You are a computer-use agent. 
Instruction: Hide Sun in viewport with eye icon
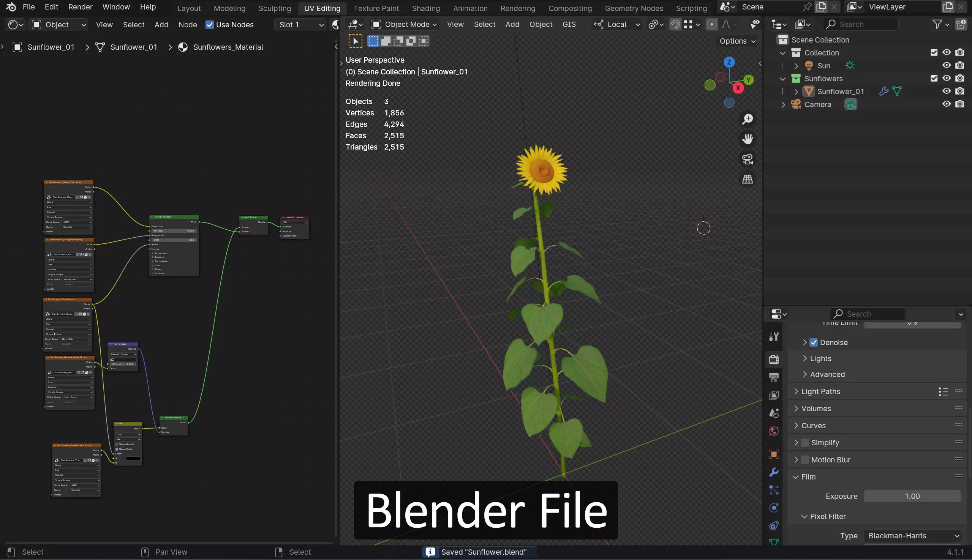point(947,65)
